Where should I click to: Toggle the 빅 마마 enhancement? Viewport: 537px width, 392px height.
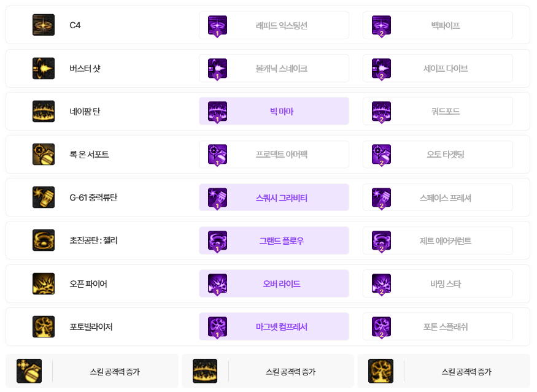click(274, 111)
